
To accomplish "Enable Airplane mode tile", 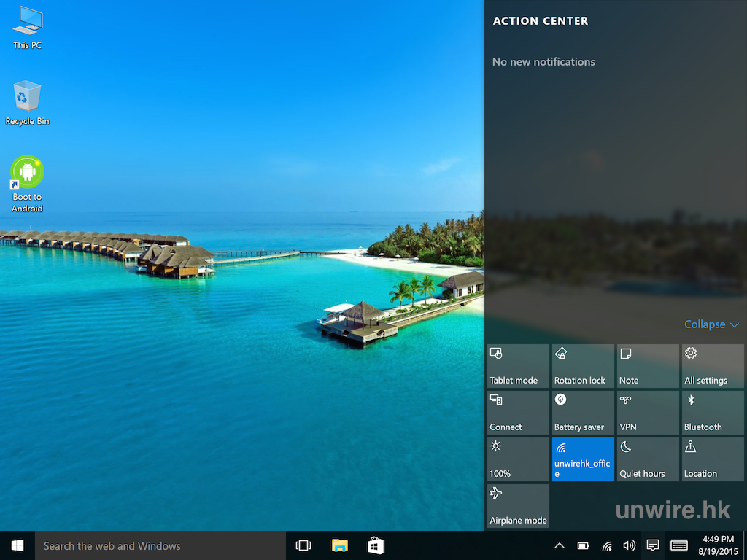I will pyautogui.click(x=518, y=506).
